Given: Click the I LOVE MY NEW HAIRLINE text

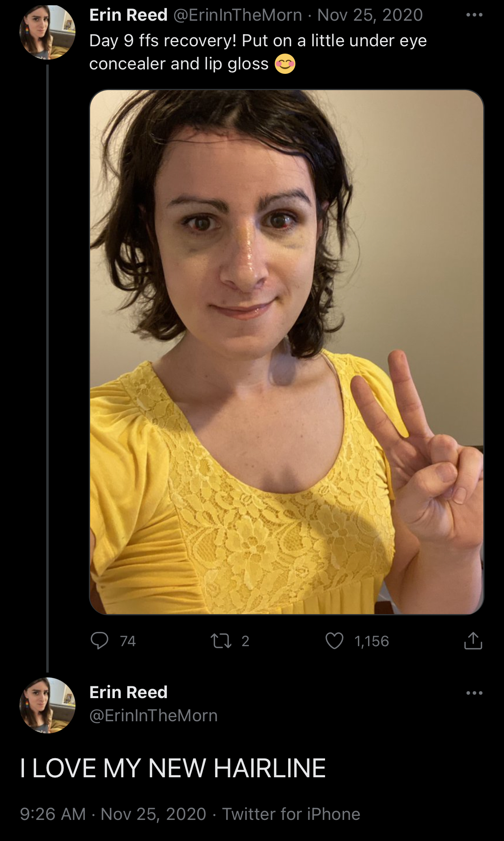Looking at the screenshot, I should point(173,768).
